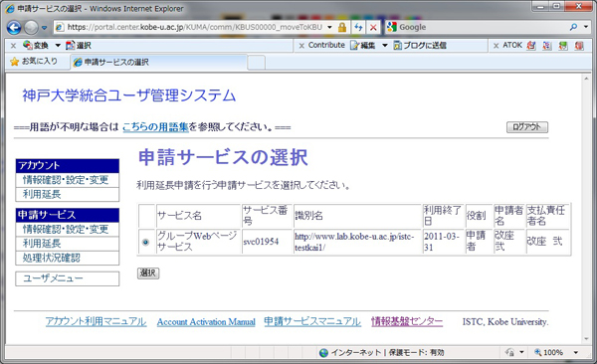Screen dimensions: 597x364
Task: Click the fourth ATOK toolbar icon
Action: 579,46
